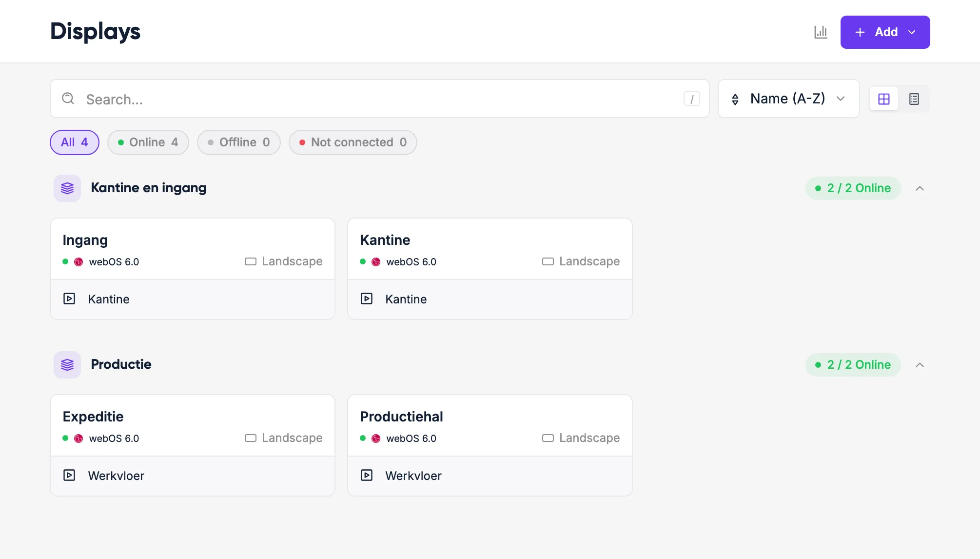This screenshot has width=980, height=559.
Task: Filter by Online displays
Action: click(148, 142)
